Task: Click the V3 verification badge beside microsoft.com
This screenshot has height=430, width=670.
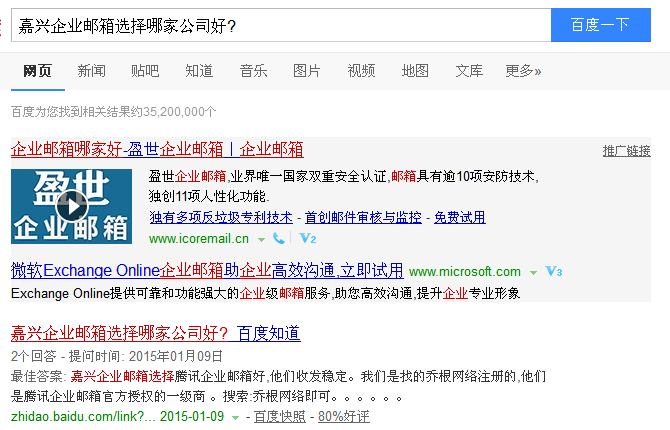Action: pyautogui.click(x=554, y=272)
